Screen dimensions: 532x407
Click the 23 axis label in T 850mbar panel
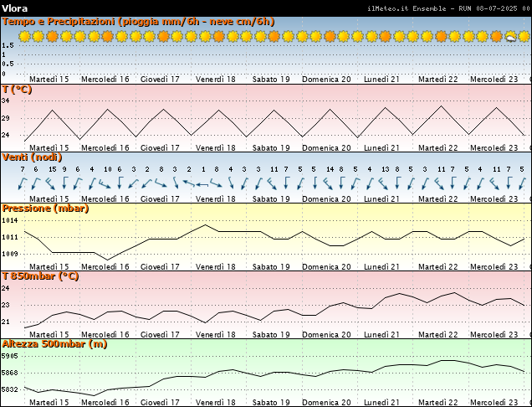5,305
